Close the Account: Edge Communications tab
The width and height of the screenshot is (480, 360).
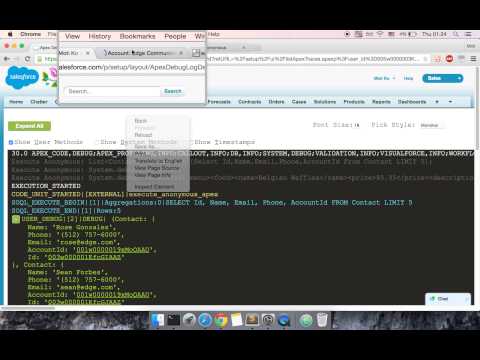(181, 53)
